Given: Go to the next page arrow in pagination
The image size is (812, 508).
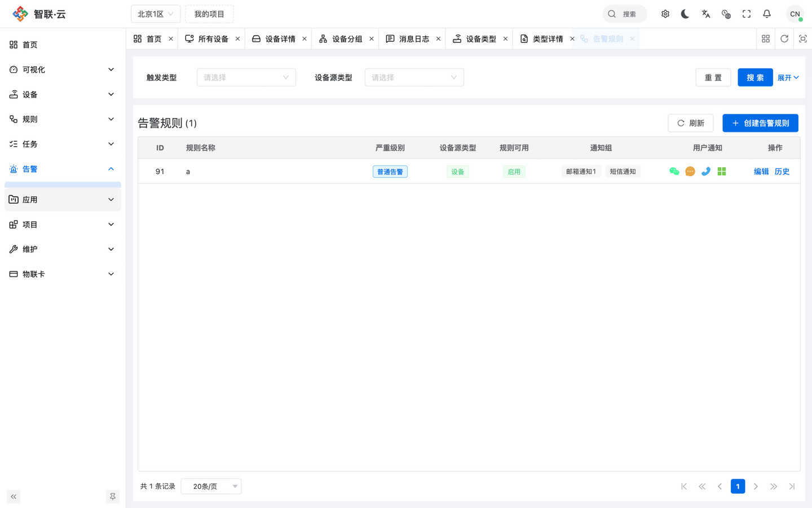Looking at the screenshot, I should coord(756,487).
